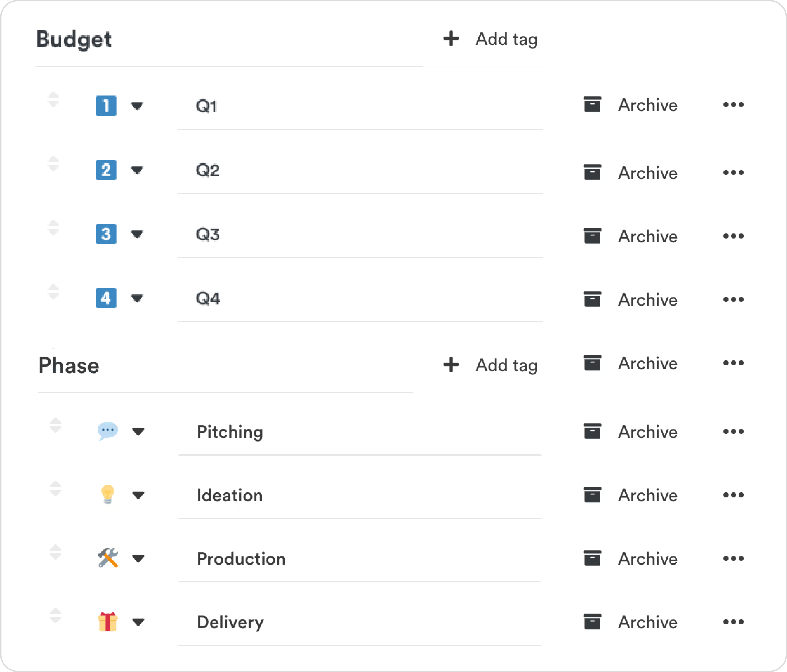The height and width of the screenshot is (672, 787).
Task: Click the hammer and wrench Production icon
Action: click(x=108, y=558)
